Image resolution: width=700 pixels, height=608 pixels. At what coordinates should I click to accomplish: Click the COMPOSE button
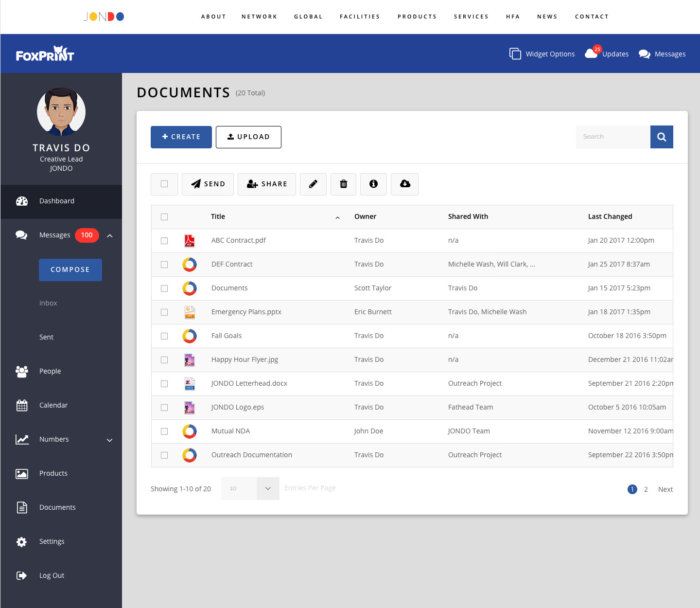[x=70, y=270]
